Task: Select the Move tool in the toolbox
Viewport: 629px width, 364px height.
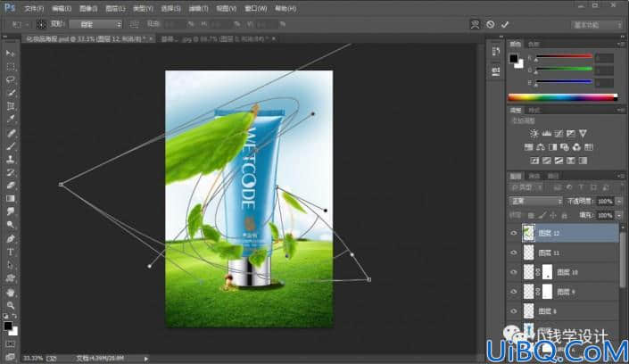Action: pyautogui.click(x=11, y=54)
